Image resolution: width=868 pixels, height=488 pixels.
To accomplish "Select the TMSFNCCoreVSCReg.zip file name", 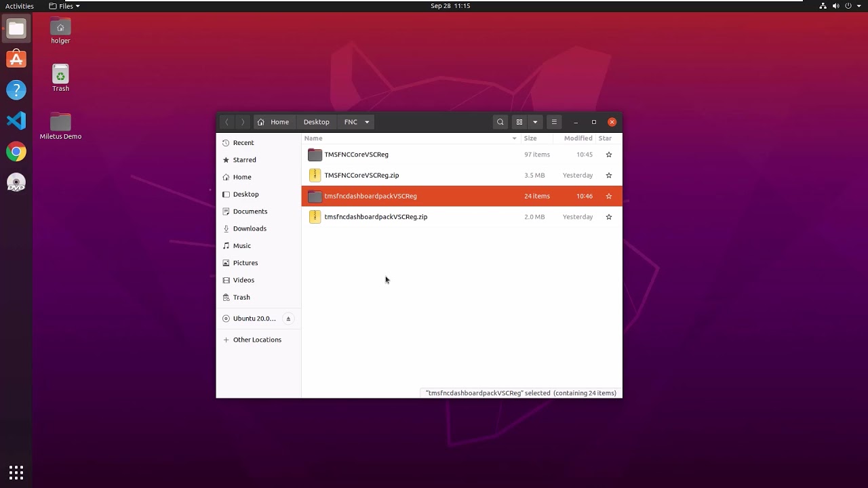I will pyautogui.click(x=361, y=175).
